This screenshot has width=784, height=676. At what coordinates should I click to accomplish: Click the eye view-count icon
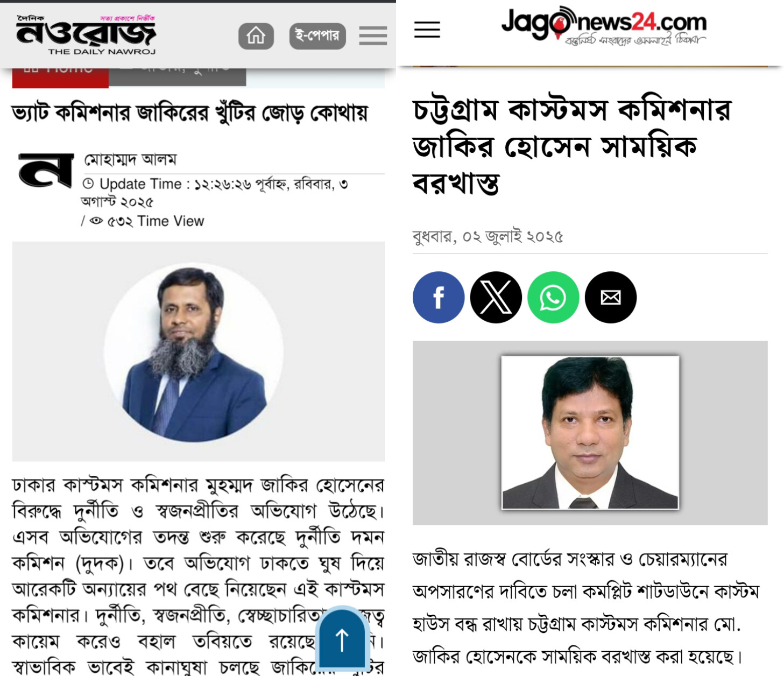point(96,221)
